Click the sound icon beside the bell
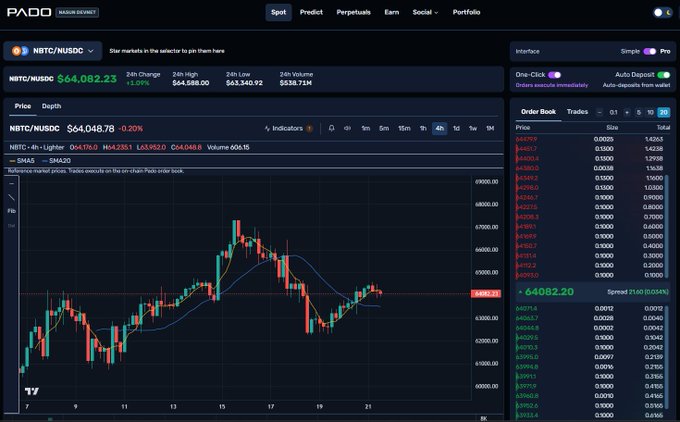The image size is (680, 422). click(x=347, y=128)
